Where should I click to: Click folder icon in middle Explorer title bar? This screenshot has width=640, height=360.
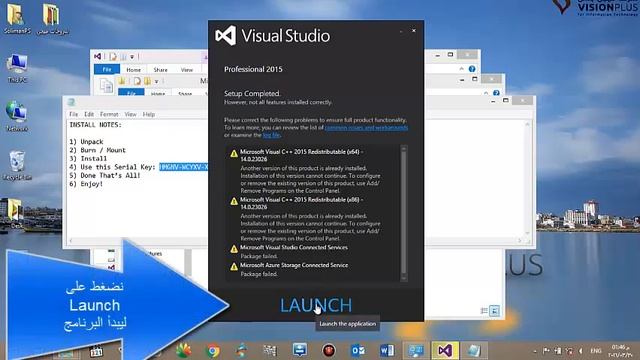[122, 81]
